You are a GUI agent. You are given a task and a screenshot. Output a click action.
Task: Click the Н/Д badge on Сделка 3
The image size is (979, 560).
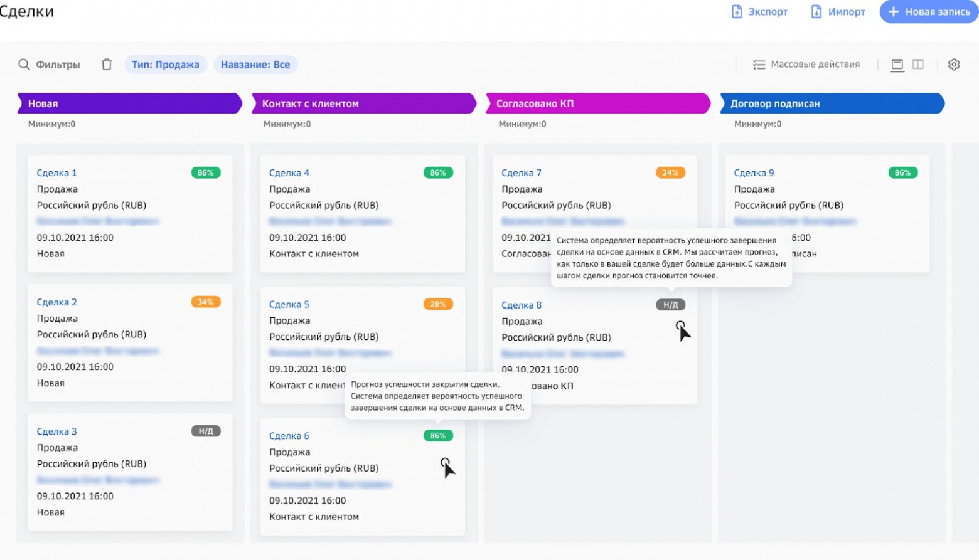tap(206, 431)
